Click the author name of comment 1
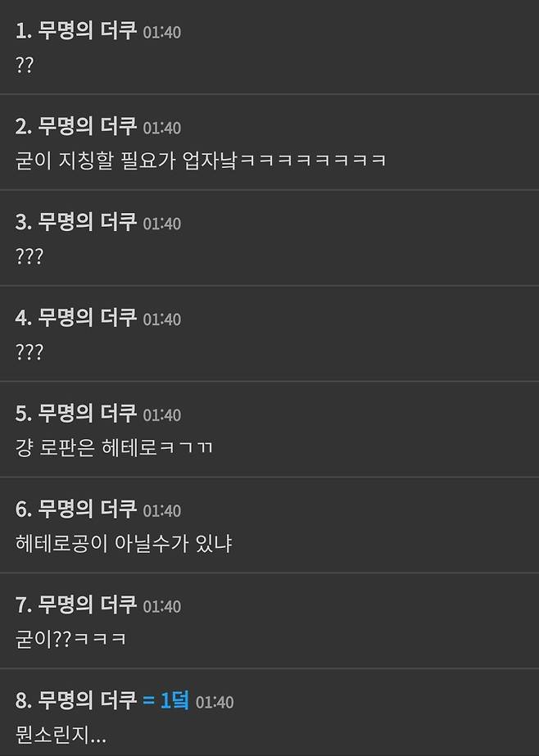 click(88, 31)
